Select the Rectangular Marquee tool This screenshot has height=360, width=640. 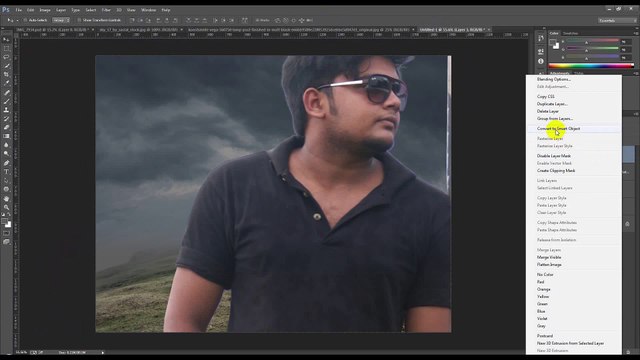(x=6, y=49)
